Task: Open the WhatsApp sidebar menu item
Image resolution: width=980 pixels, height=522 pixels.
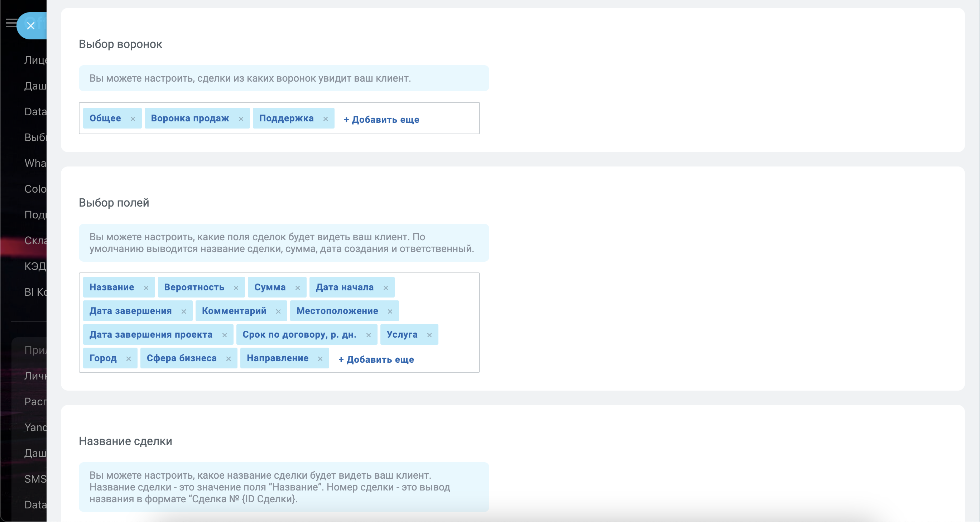Action: [x=35, y=163]
